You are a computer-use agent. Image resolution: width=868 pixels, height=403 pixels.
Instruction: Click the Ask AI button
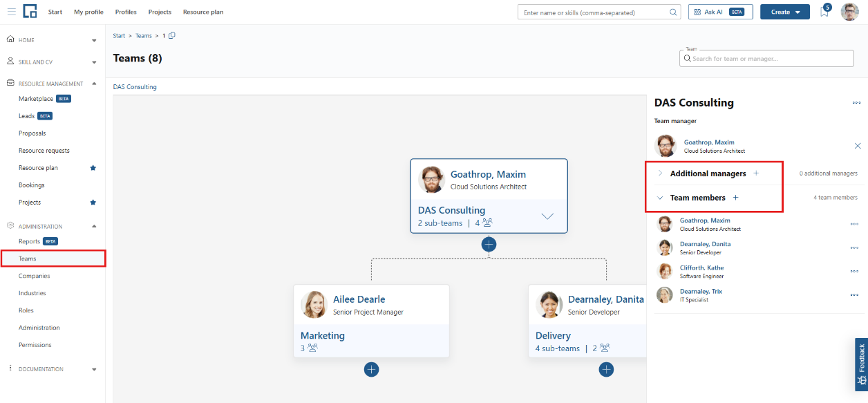[x=721, y=12]
